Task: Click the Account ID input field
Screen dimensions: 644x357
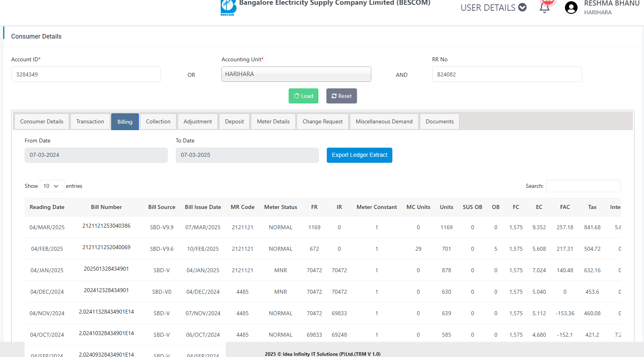Action: click(x=86, y=74)
